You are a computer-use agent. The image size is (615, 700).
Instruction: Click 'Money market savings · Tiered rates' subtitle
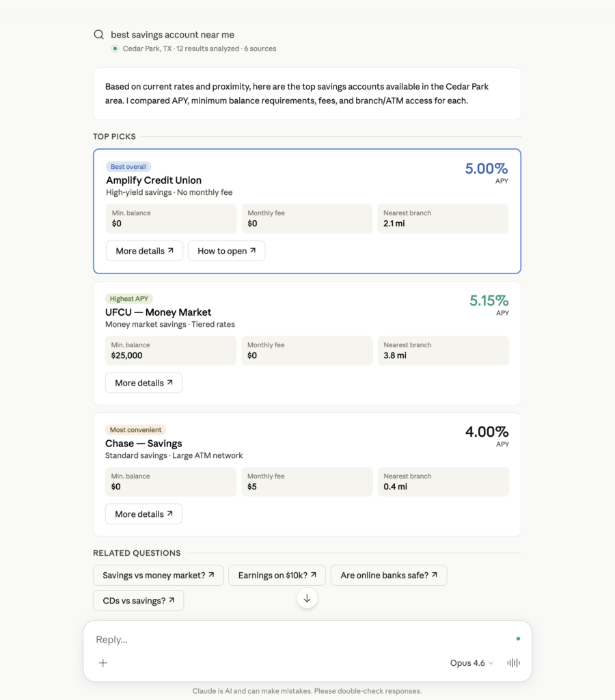click(170, 325)
